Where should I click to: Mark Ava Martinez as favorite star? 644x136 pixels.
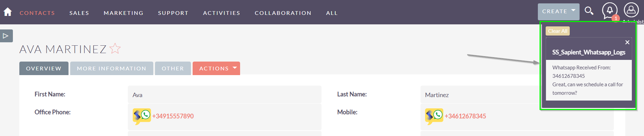115,49
